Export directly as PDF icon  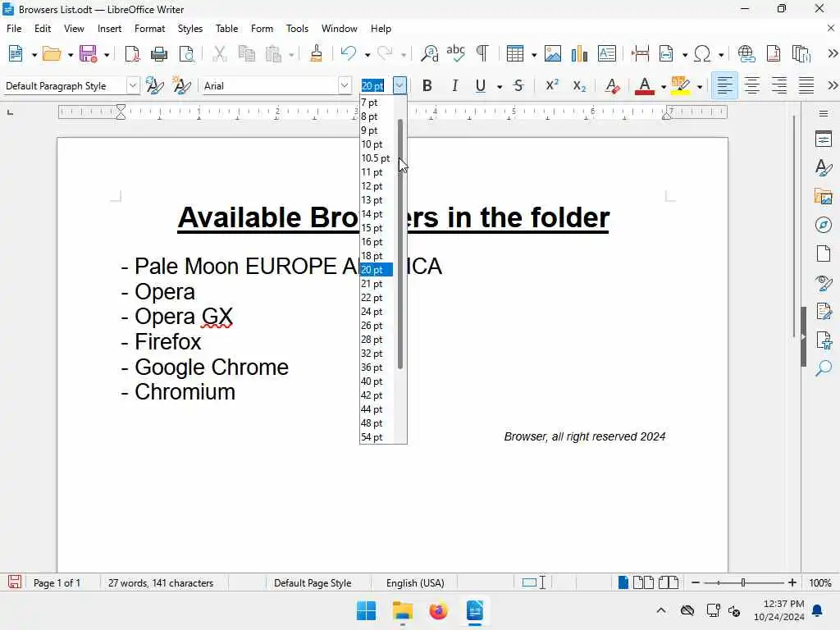point(132,53)
